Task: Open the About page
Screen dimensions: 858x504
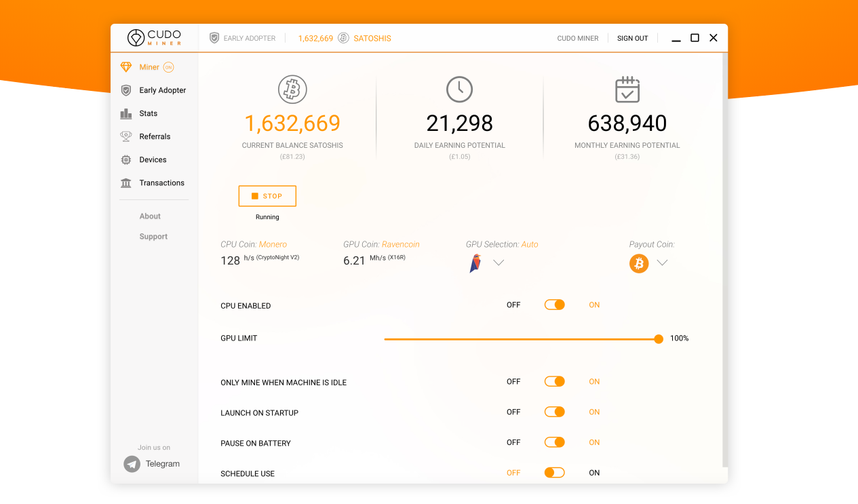Action: [x=150, y=216]
